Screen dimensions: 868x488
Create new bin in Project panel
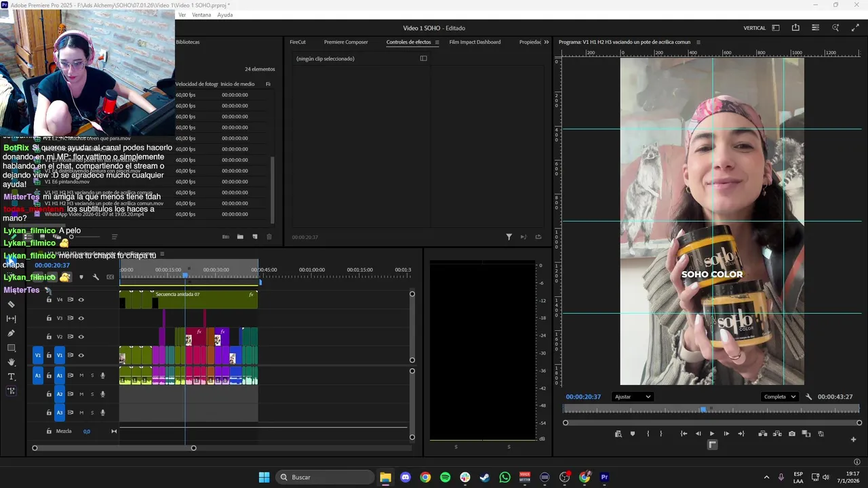(x=240, y=237)
